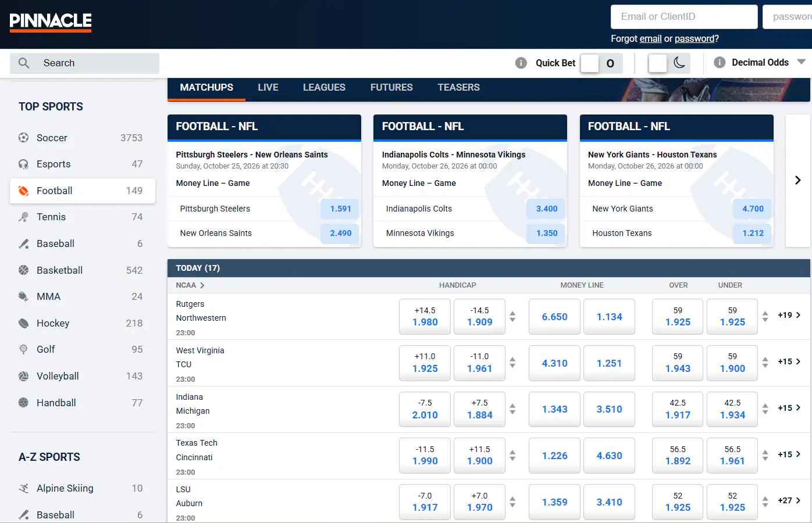The height and width of the screenshot is (523, 812).
Task: Click the Golf icon
Action: click(23, 349)
